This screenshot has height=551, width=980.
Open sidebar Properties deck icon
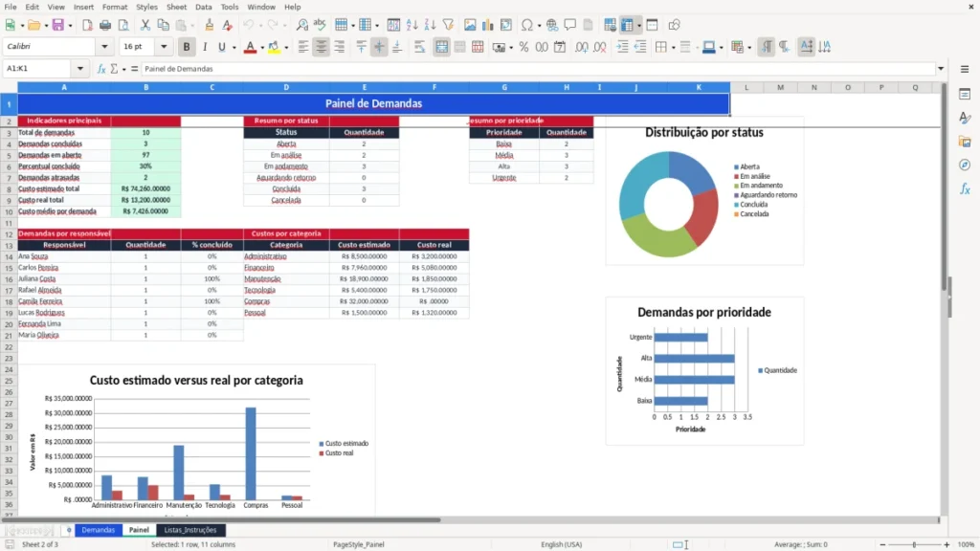pyautogui.click(x=965, y=95)
